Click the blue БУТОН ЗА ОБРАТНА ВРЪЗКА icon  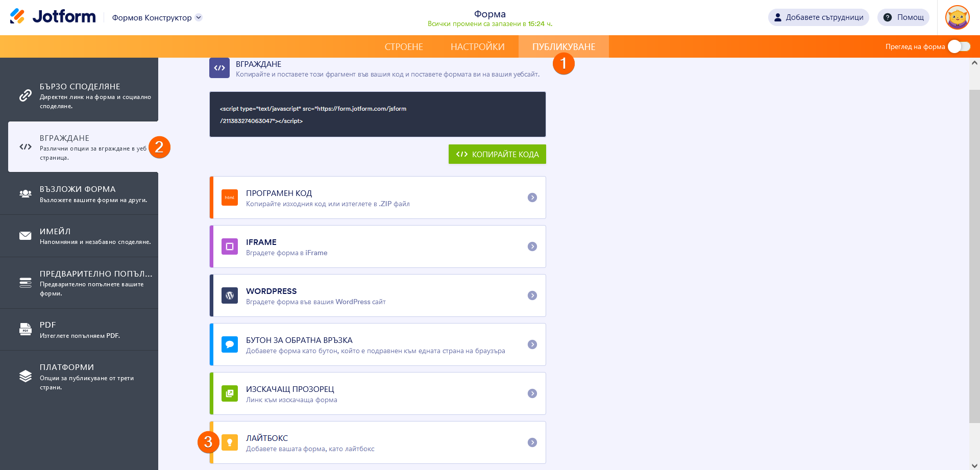pyautogui.click(x=230, y=344)
